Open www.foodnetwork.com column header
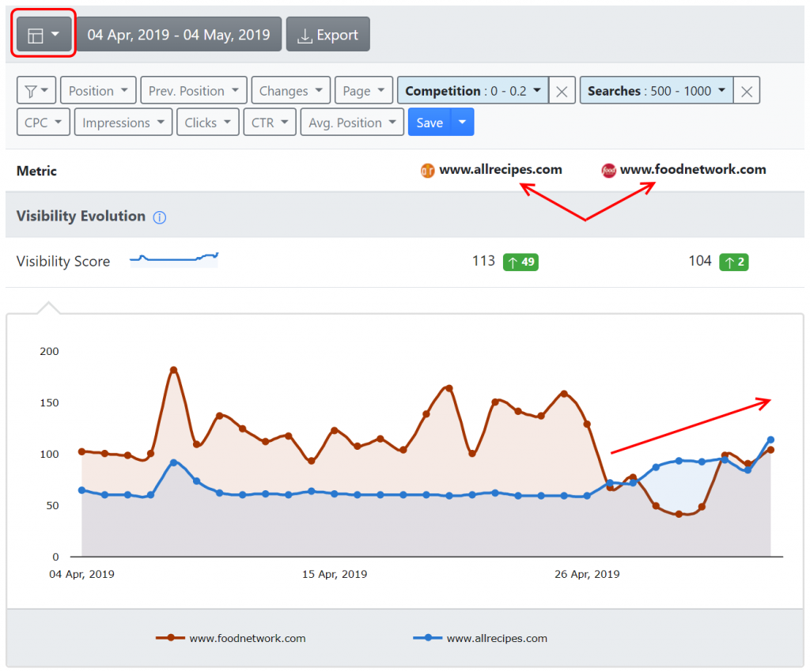 [693, 169]
